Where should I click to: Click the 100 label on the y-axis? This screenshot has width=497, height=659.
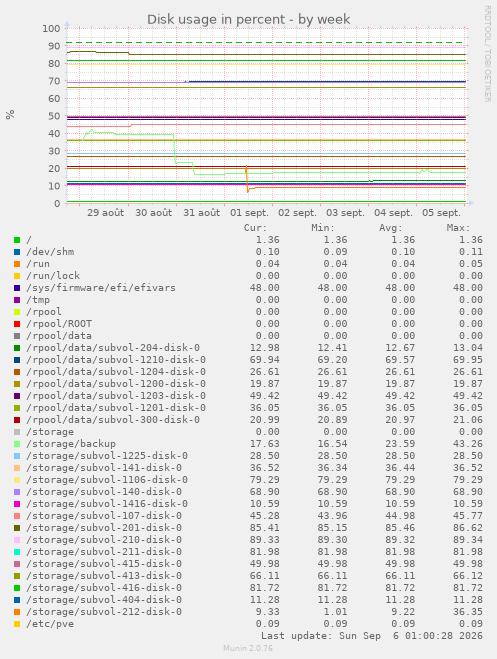coord(51,29)
